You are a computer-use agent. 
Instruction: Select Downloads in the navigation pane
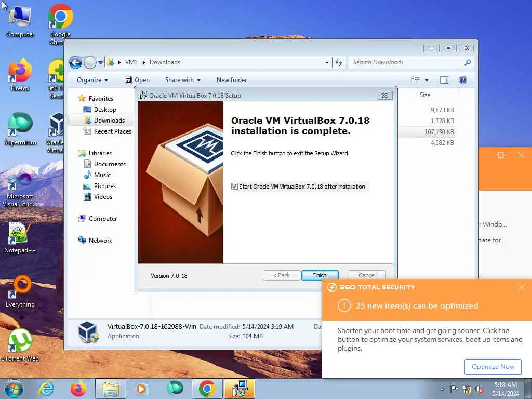[x=109, y=121]
